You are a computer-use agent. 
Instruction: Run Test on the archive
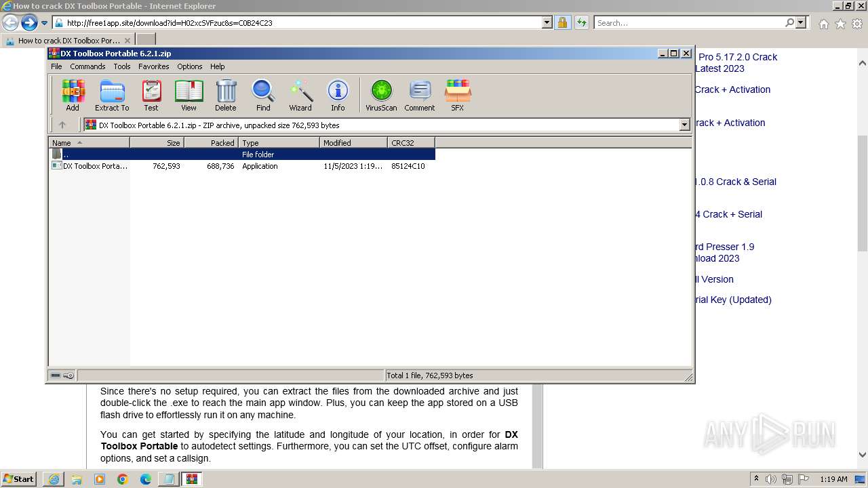pos(151,96)
